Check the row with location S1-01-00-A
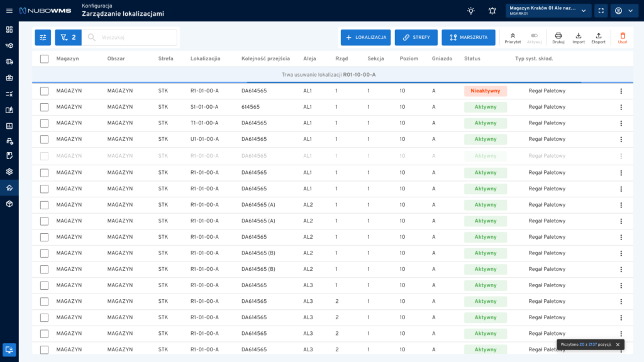The height and width of the screenshot is (362, 644). [x=44, y=107]
